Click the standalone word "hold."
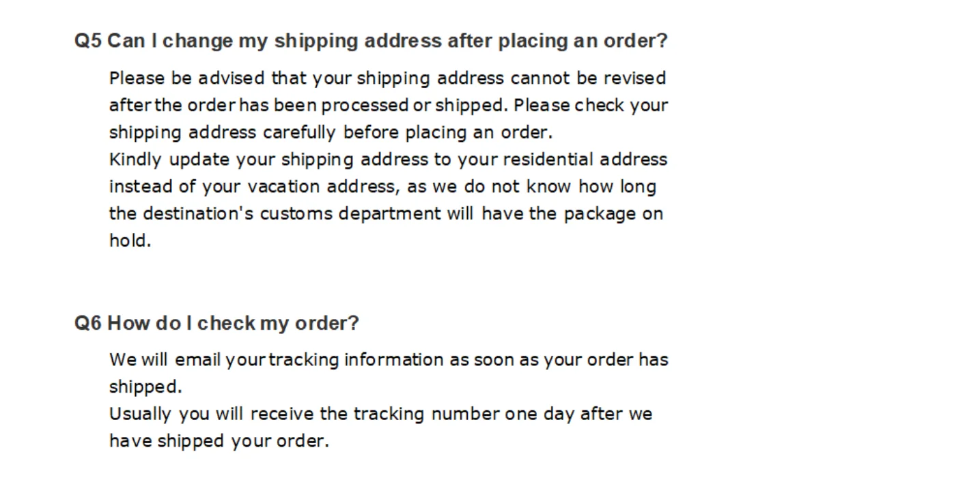The height and width of the screenshot is (478, 980). [x=130, y=241]
